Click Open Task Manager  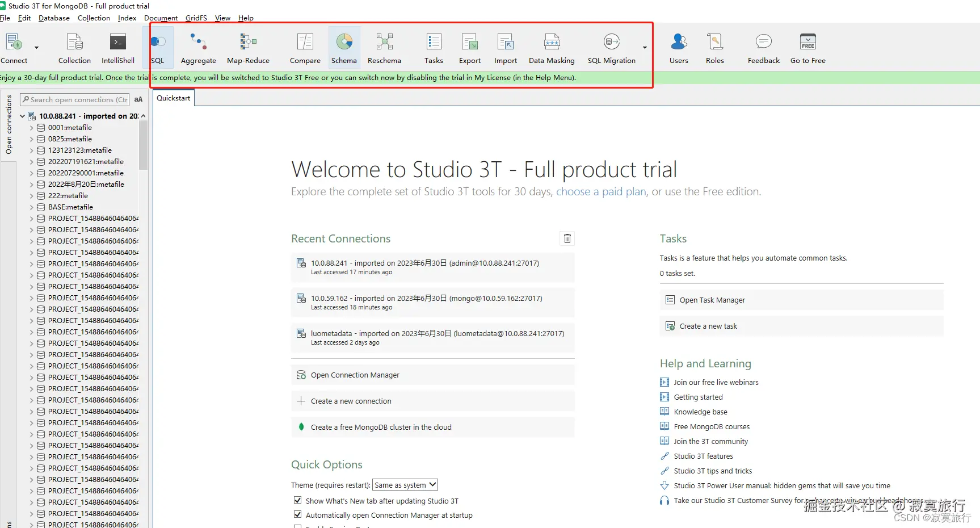(x=801, y=300)
